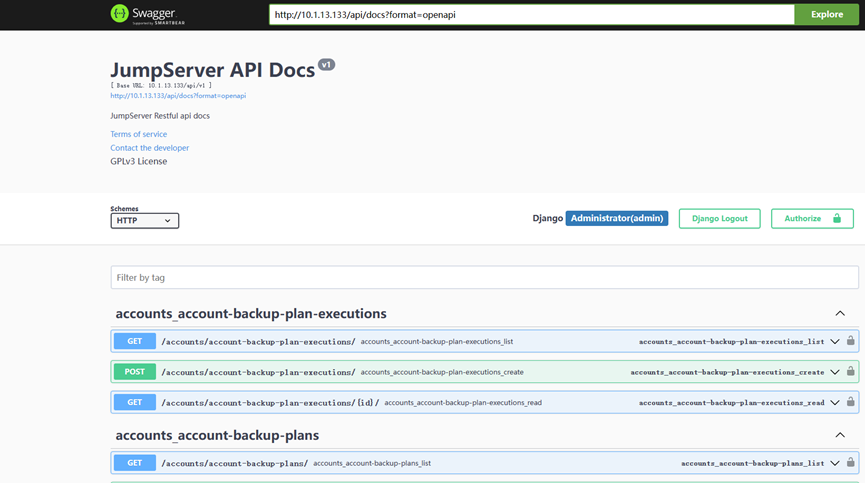The width and height of the screenshot is (865, 483).
Task: Click the Swagger logo icon
Action: (120, 14)
